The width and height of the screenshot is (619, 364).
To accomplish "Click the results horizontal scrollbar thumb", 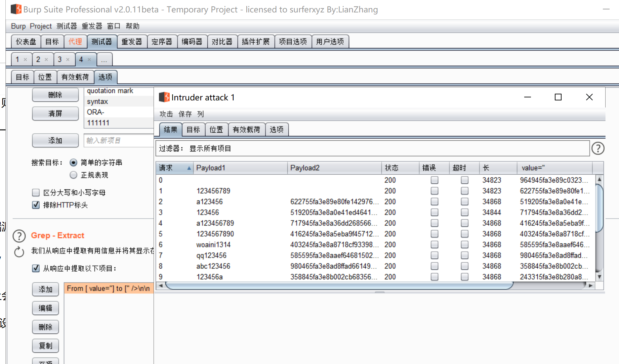I will click(x=339, y=285).
